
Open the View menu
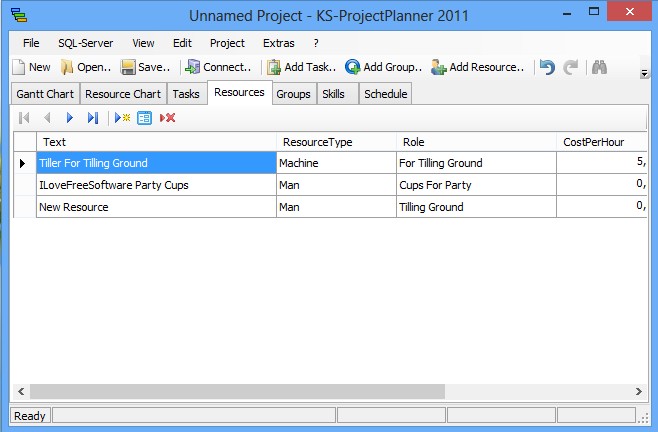click(x=143, y=43)
